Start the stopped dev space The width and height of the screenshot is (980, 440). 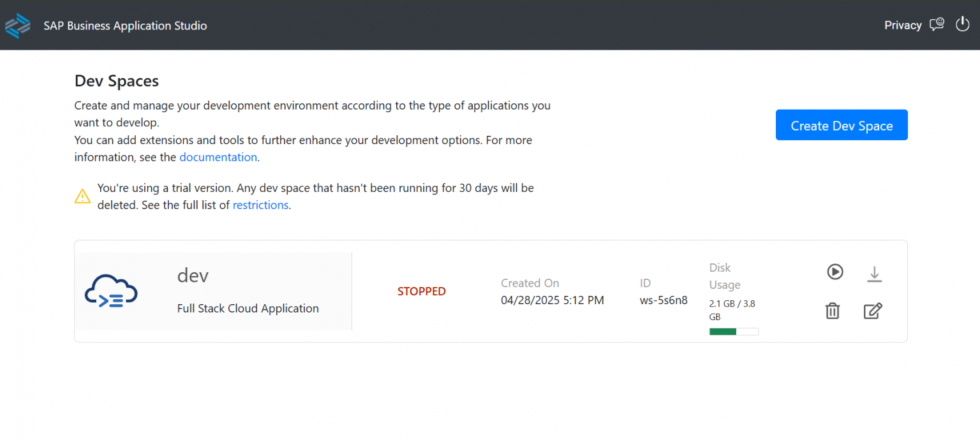(x=835, y=272)
